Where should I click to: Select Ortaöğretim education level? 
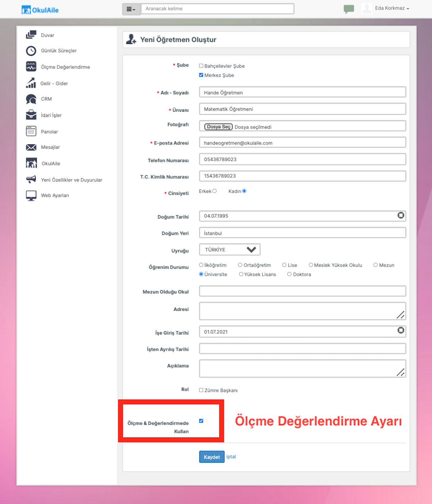tap(240, 265)
